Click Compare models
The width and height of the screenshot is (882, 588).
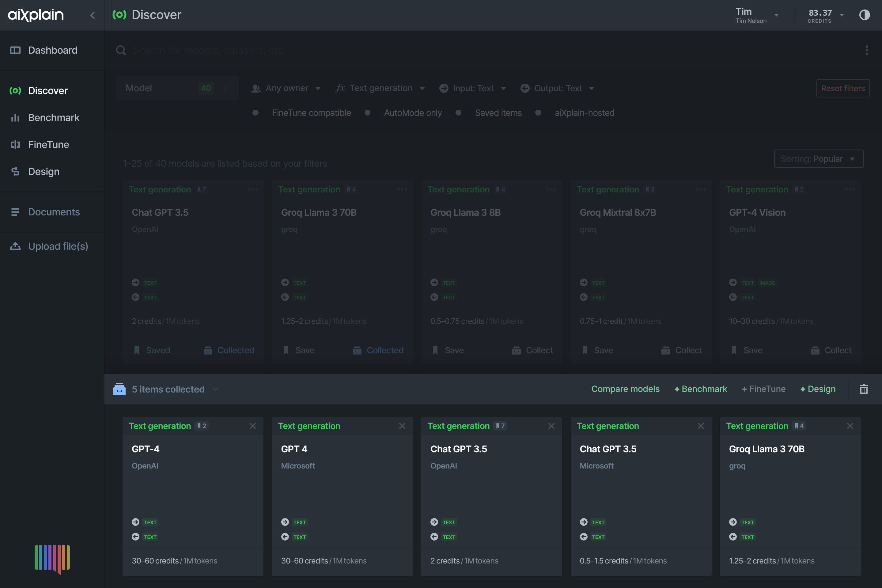[x=625, y=389]
